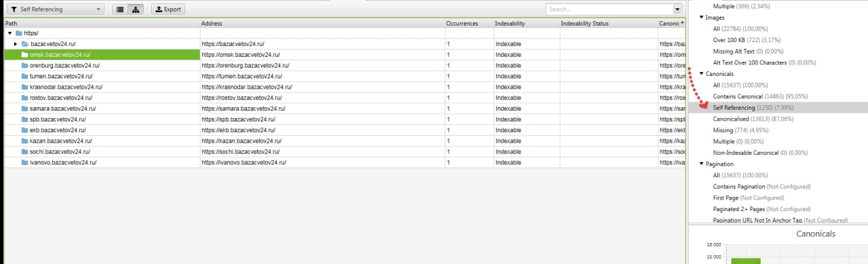Select Canonicals All (15637) filter
868x264 pixels.
tap(741, 85)
